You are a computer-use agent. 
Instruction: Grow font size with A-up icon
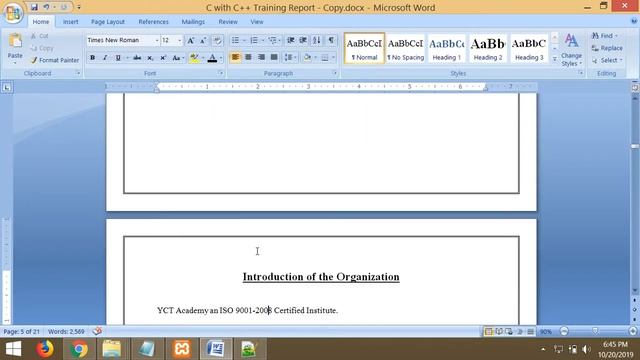coord(191,40)
